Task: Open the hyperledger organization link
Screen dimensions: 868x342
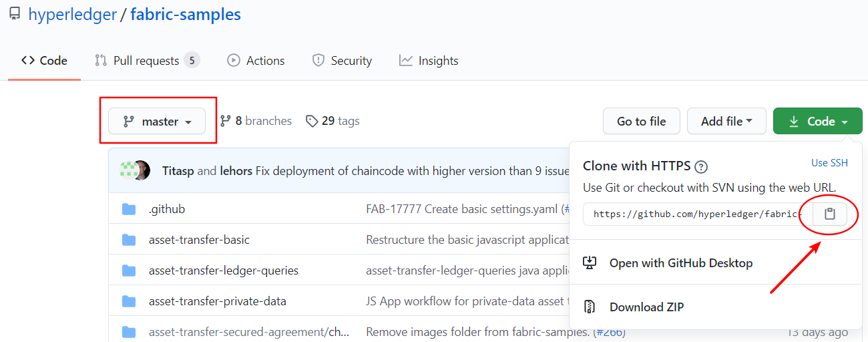Action: 73,15
